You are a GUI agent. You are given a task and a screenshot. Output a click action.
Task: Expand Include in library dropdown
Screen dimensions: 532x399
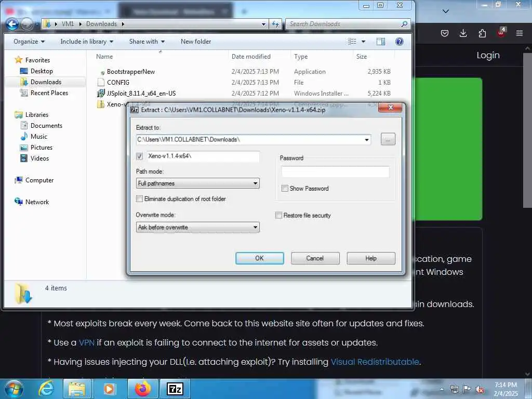pos(87,42)
